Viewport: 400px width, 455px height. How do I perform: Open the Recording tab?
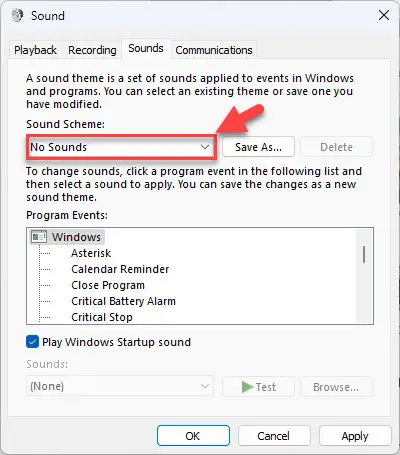[92, 50]
